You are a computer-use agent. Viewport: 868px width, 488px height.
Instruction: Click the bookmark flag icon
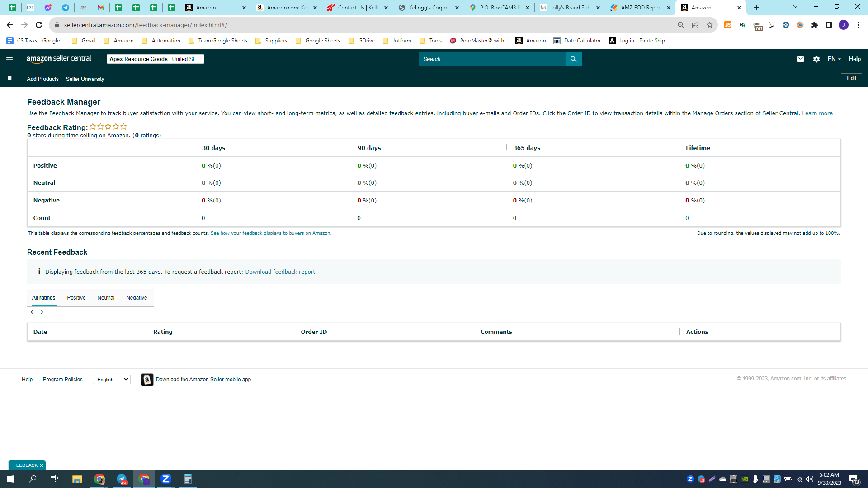[x=9, y=79]
